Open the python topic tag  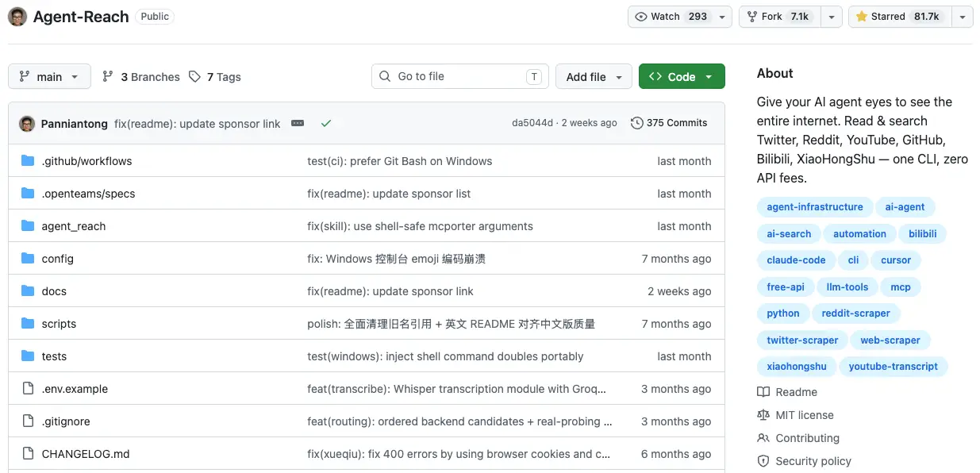tap(783, 313)
